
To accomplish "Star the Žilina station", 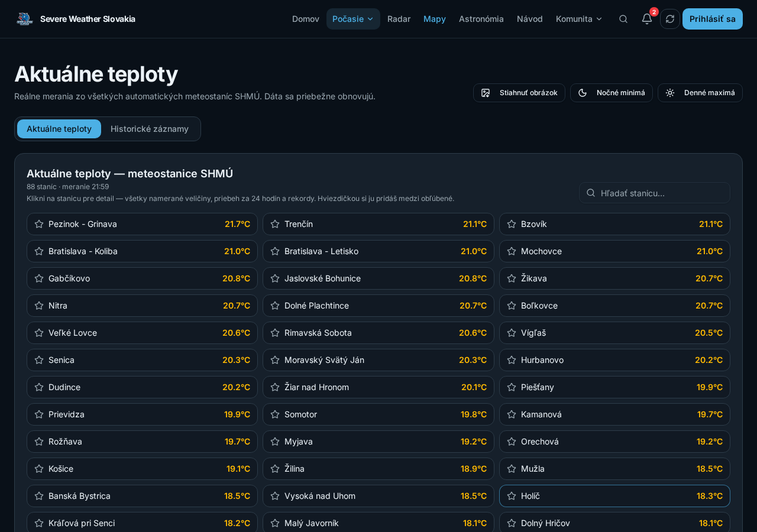I will [275, 469].
